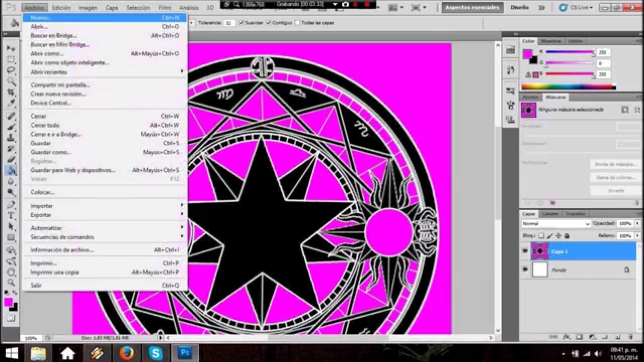Expand the Importar submenu
The width and height of the screenshot is (644, 362).
click(106, 206)
